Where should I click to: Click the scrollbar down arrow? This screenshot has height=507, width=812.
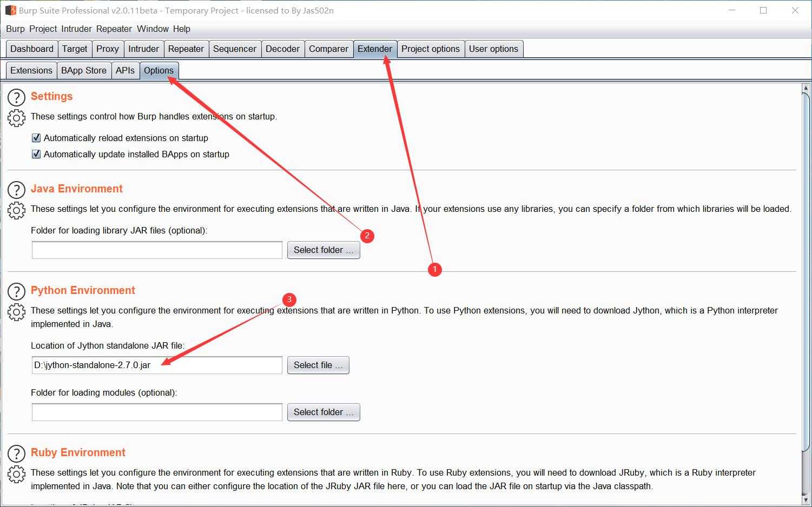click(x=806, y=501)
